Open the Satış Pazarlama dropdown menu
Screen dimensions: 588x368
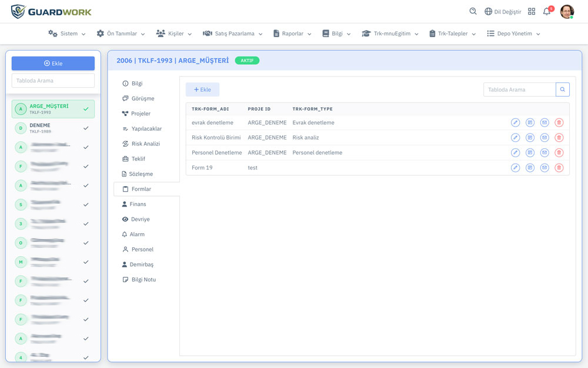coord(232,34)
